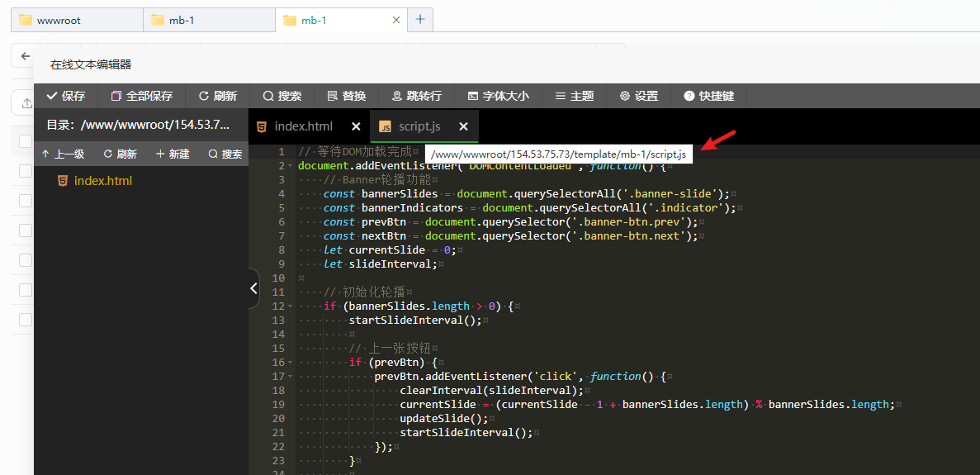Image resolution: width=980 pixels, height=475 pixels.
Task: Open the 跳转行 (go to line) tool
Action: click(416, 96)
